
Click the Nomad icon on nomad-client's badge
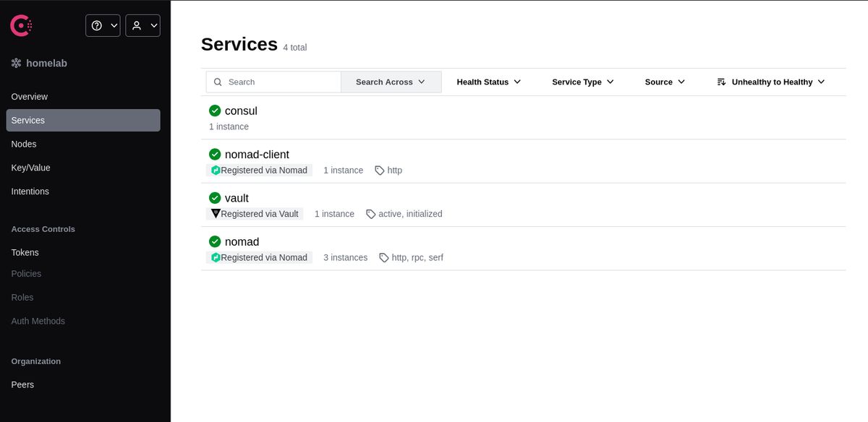(216, 170)
